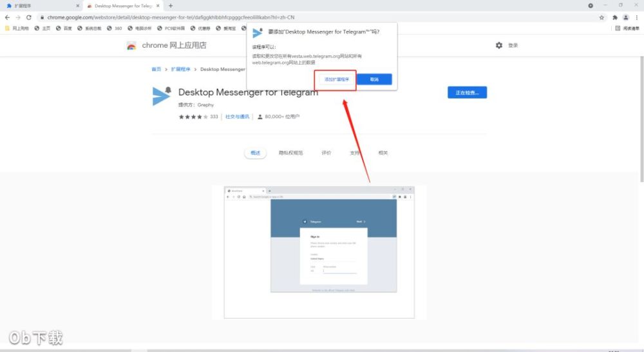Open the Chrome profile avatar

pyautogui.click(x=625, y=17)
